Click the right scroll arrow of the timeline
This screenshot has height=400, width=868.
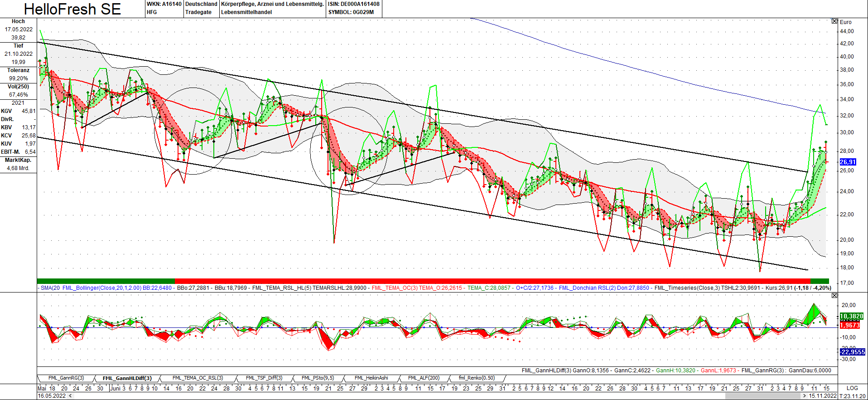[x=805, y=396]
